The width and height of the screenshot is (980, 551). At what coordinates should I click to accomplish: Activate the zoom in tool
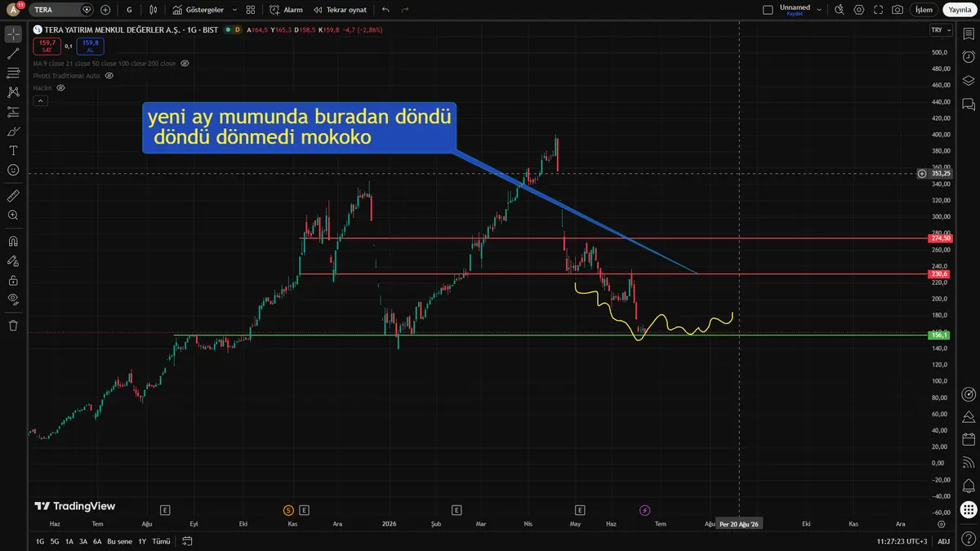coord(13,216)
